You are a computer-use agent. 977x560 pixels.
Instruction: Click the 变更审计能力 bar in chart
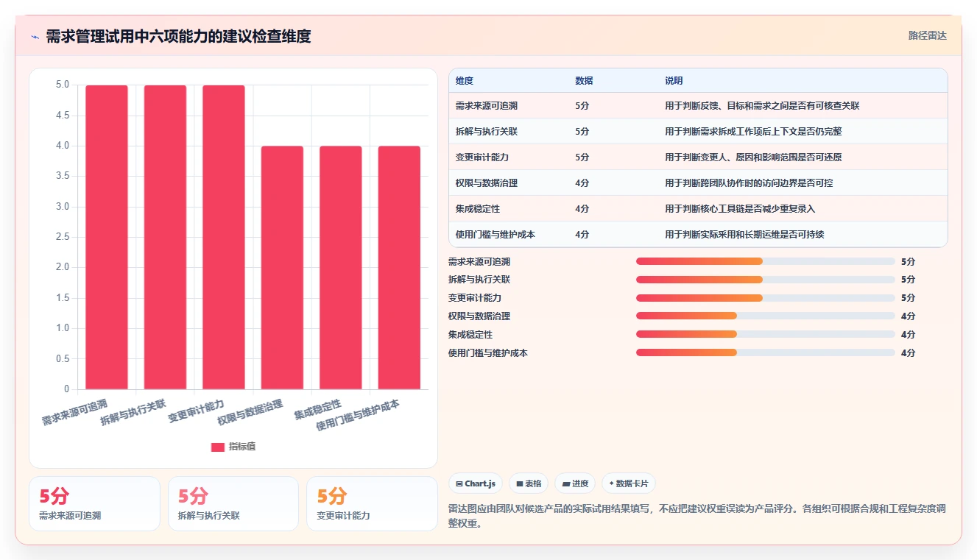(224, 237)
